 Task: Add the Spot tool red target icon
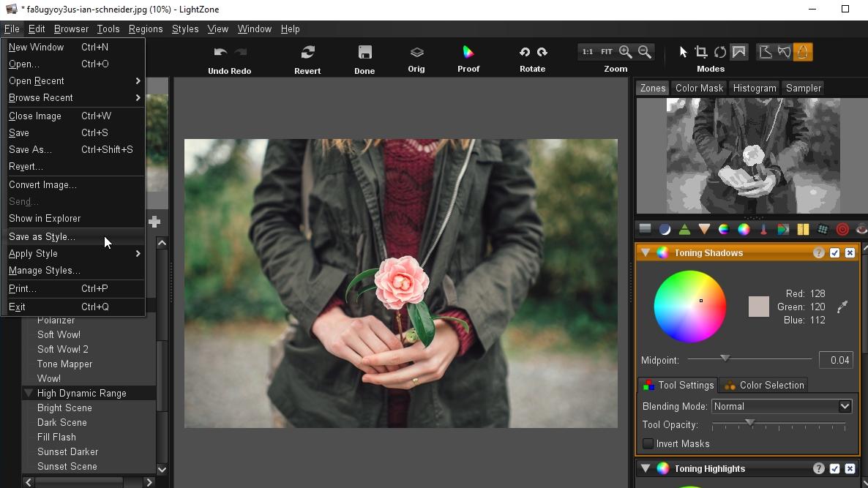pyautogui.click(x=842, y=229)
